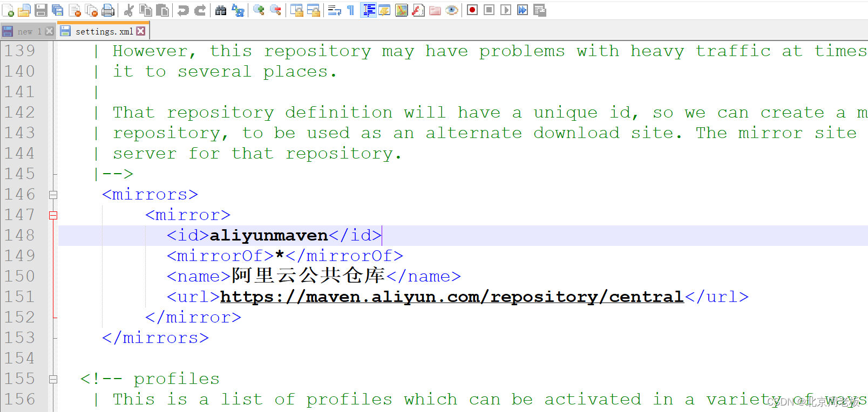Open the Replace dialog icon
This screenshot has width=868, height=412.
(x=238, y=10)
